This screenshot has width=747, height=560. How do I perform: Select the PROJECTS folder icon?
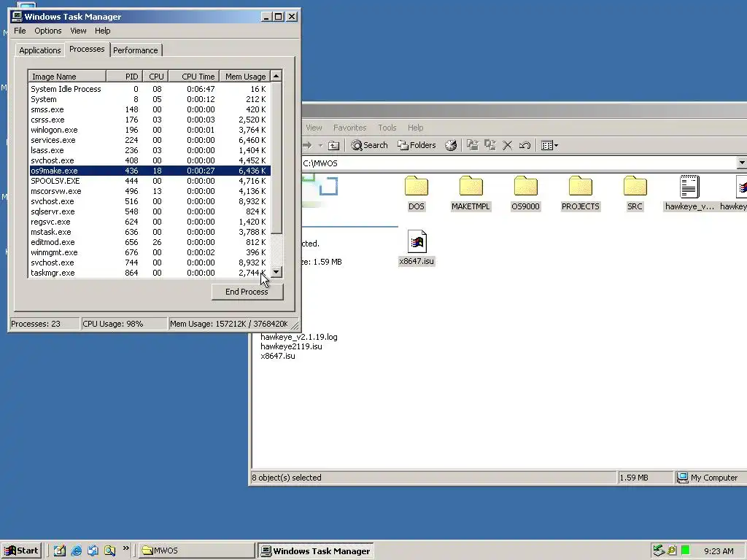point(580,186)
